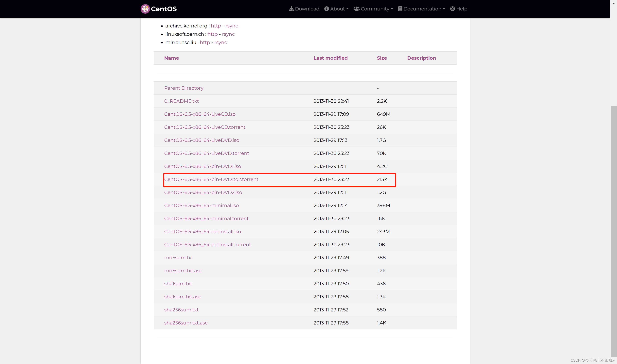Sort listing by Size column header
Screen dimensions: 617x364
pos(382,58)
